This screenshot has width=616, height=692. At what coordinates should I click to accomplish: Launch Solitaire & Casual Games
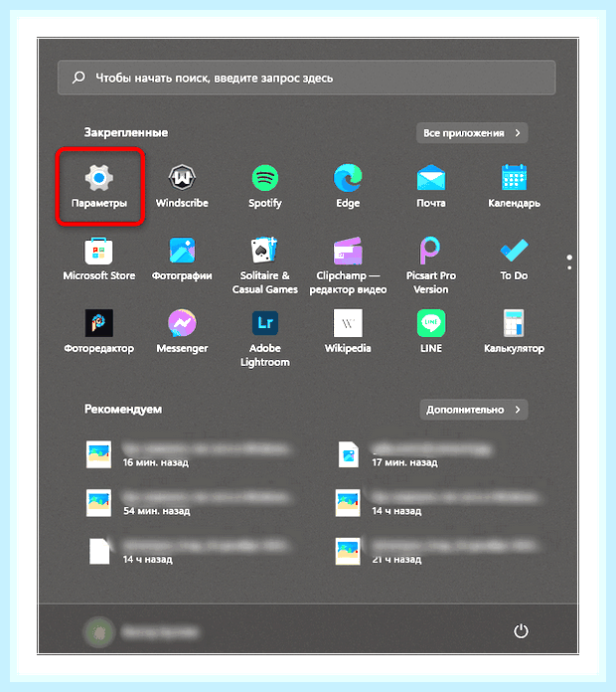coord(265,265)
